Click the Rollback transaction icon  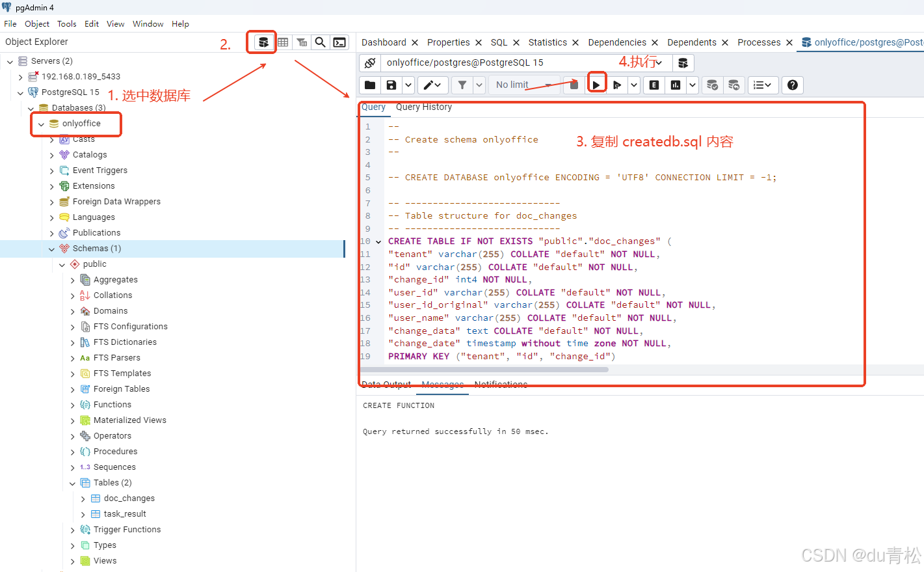[x=734, y=85]
